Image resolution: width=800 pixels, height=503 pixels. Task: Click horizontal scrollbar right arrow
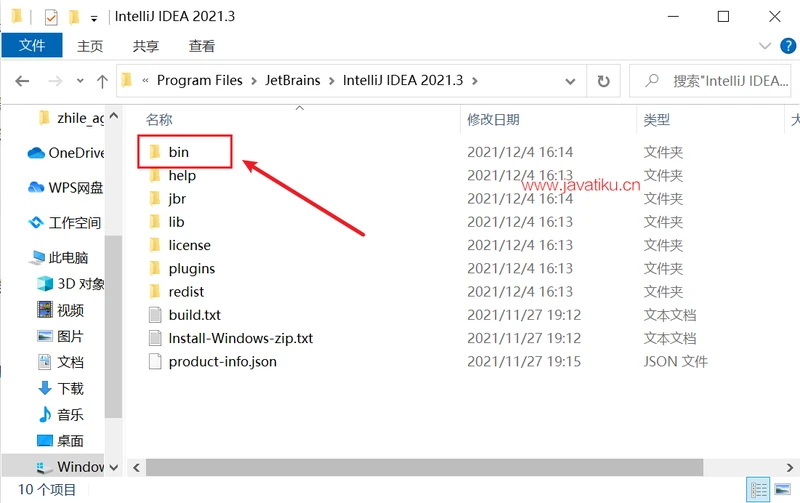[790, 467]
